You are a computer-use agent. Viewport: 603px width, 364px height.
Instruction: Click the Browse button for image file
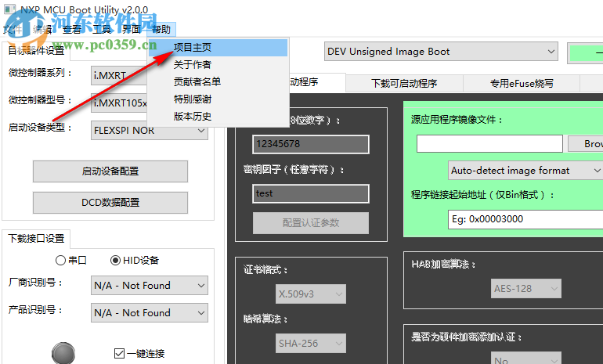point(585,144)
